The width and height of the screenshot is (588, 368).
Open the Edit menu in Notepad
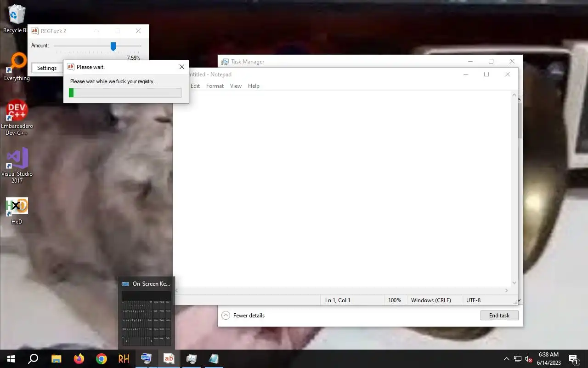[195, 86]
